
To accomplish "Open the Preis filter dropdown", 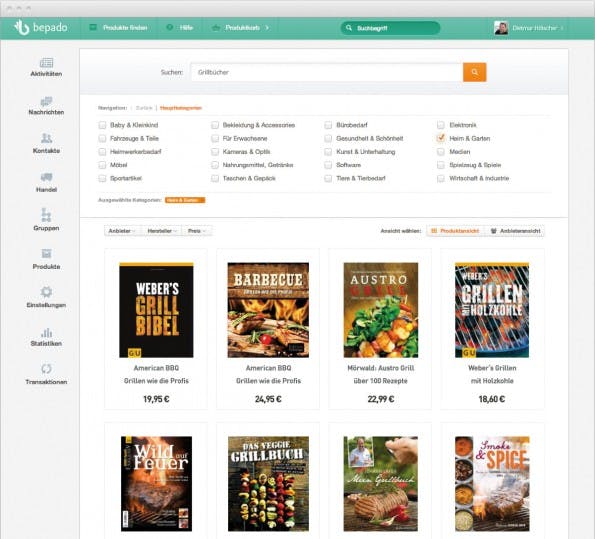I will [197, 231].
